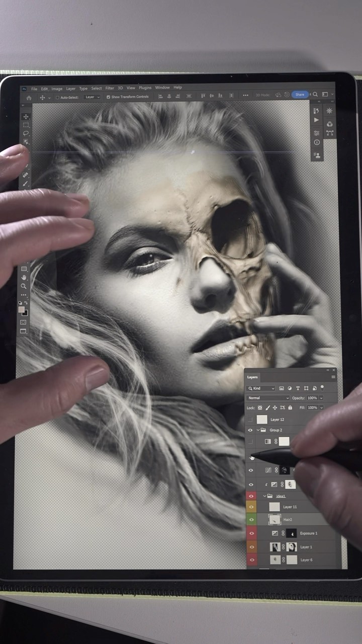Select the Object Selection tool
This screenshot has height=644, width=362.
tap(26, 141)
